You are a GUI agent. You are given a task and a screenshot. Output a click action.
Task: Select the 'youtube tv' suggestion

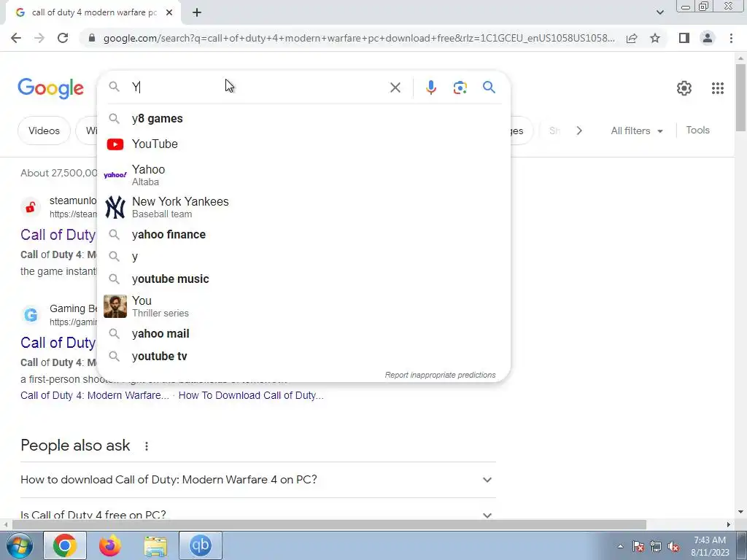point(303,356)
